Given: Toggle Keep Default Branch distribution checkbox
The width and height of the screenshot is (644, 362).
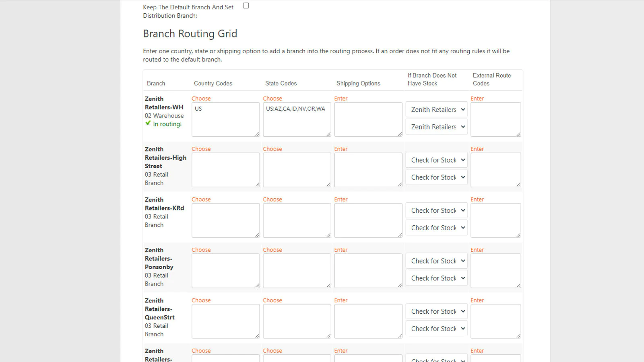Looking at the screenshot, I should tap(246, 6).
